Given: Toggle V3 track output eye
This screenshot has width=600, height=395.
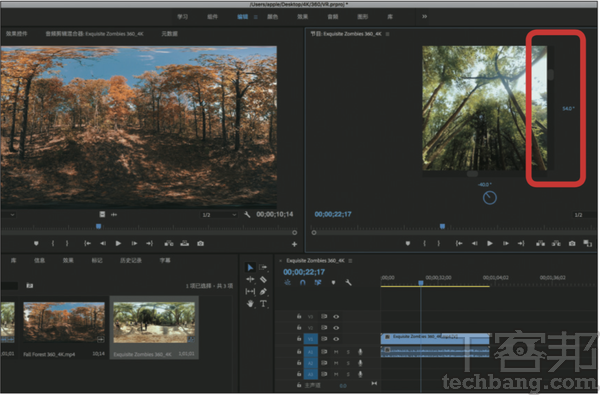Looking at the screenshot, I should tap(336, 317).
